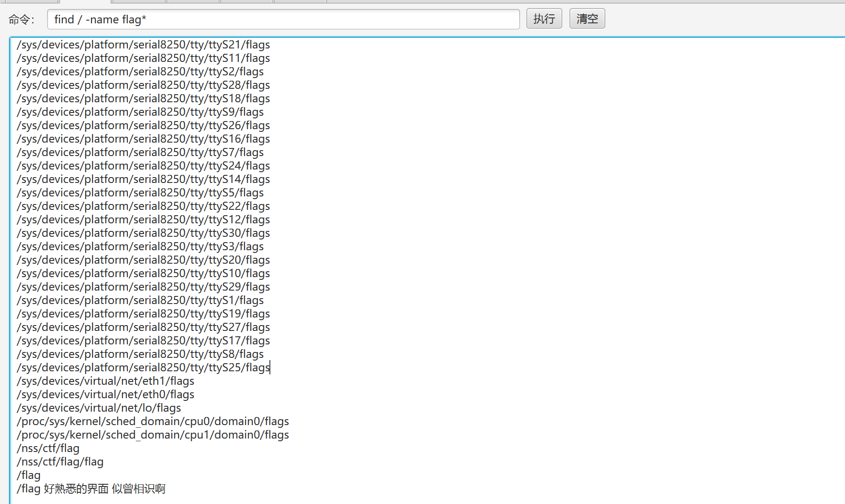This screenshot has width=845, height=504.
Task: Select the ttyS19/flags path line
Action: 143,314
